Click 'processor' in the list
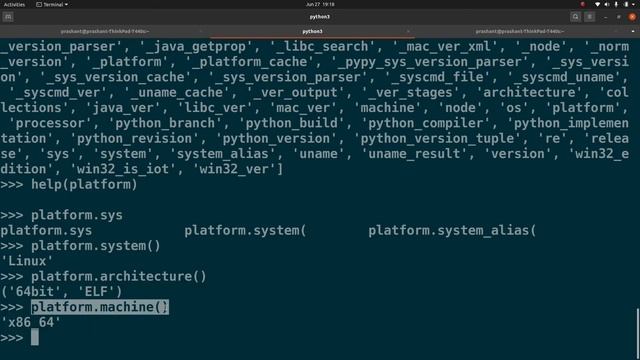Viewport: 640px width, 360px height. pyautogui.click(x=50, y=123)
